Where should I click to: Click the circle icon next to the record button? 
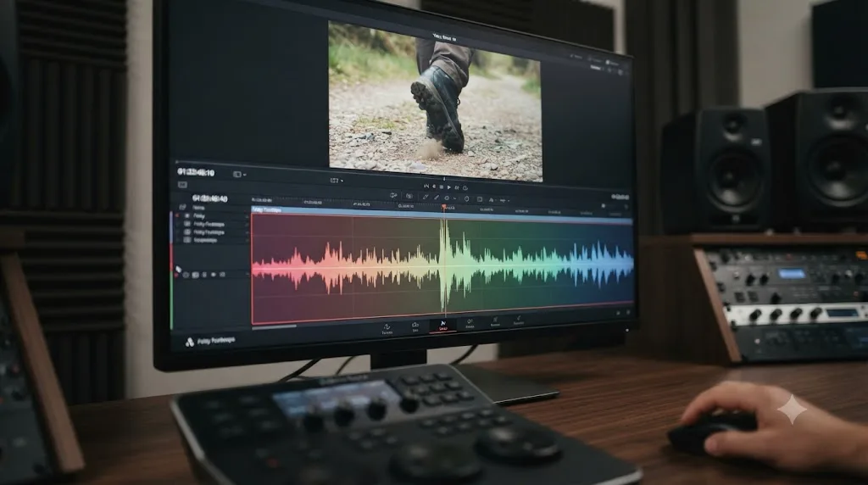(x=186, y=275)
